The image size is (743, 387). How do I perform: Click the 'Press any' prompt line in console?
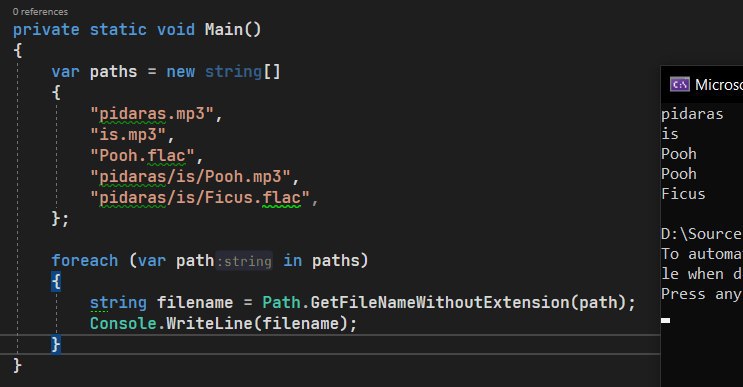702,294
